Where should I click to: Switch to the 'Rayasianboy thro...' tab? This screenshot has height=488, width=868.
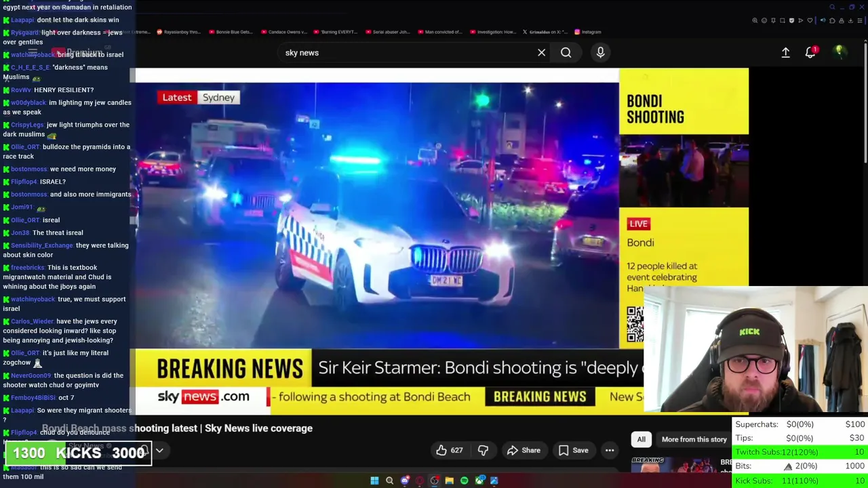[178, 32]
